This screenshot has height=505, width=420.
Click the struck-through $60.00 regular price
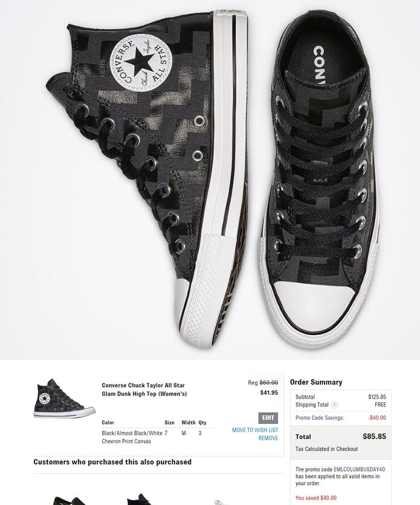pos(269,383)
